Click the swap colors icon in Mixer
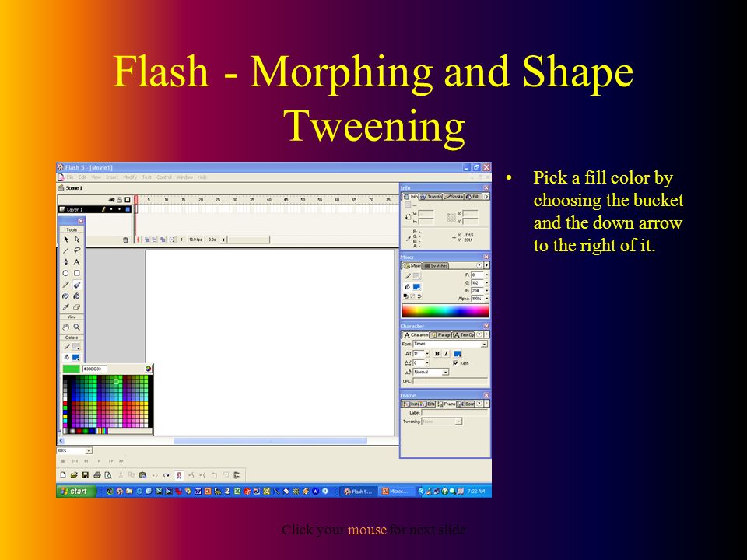Screen dimensions: 747x560 tap(419, 296)
